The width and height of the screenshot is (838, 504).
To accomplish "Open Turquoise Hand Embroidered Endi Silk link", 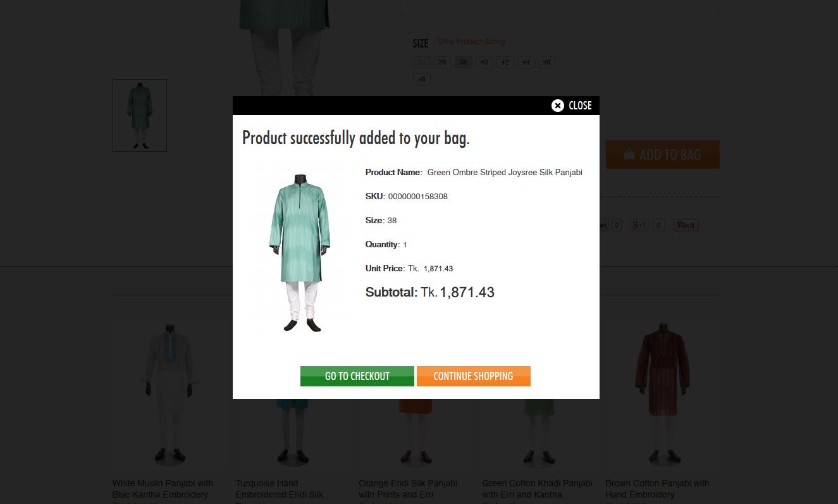I will click(x=280, y=490).
